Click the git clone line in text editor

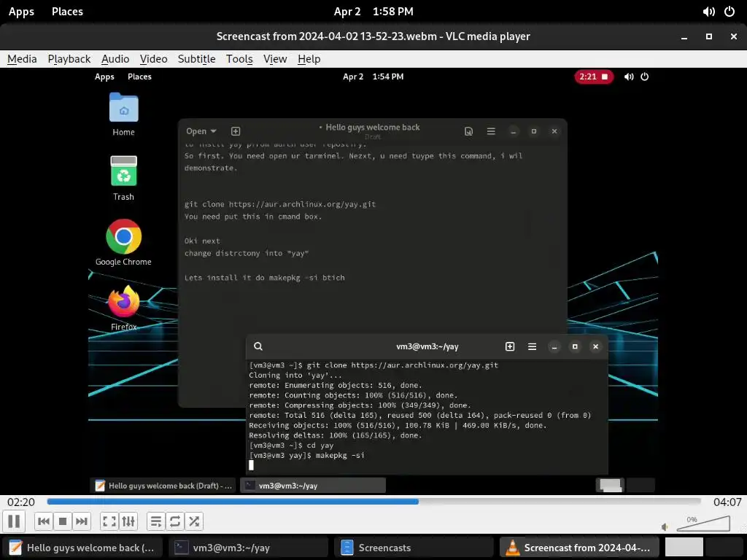coord(280,204)
